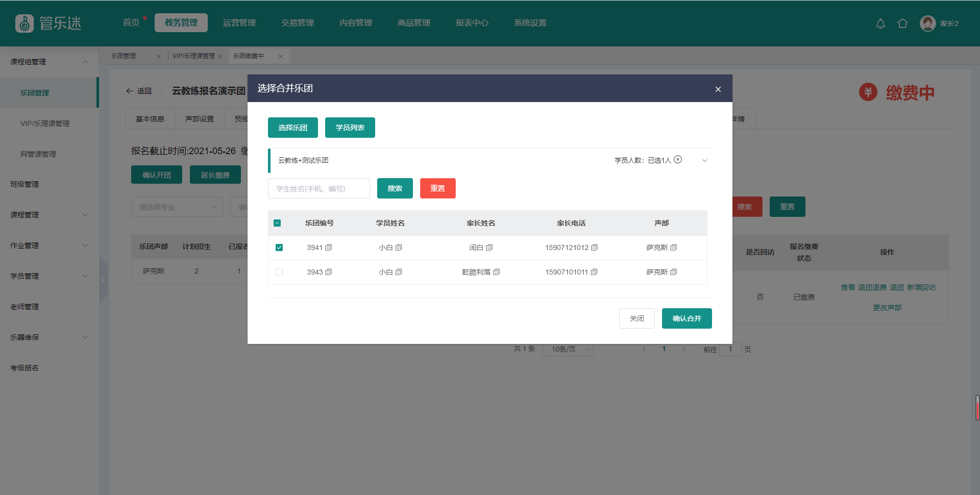980x495 pixels.
Task: Clear selected students count icon
Action: tap(678, 160)
